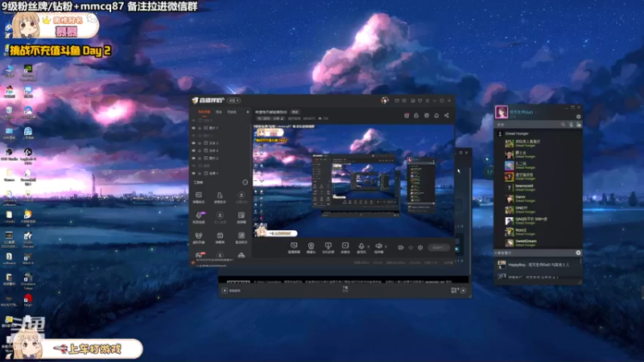Click the start streaming button
This screenshot has height=362, width=644.
(x=438, y=248)
